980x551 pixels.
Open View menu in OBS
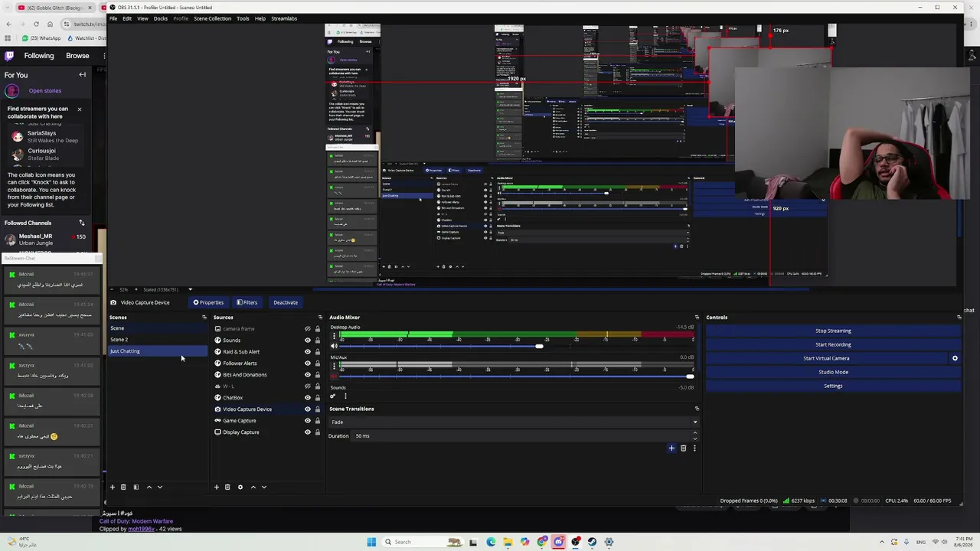pos(142,18)
